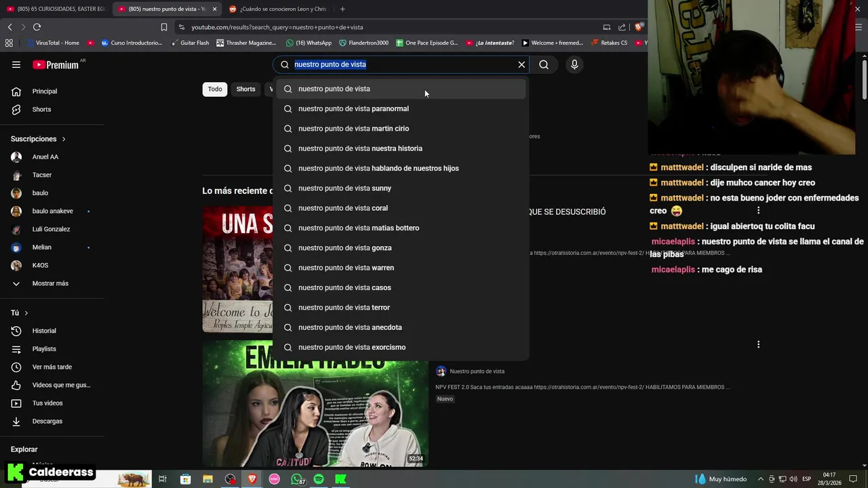This screenshot has height=488, width=868.
Task: Add a new browser tab
Action: tap(342, 9)
